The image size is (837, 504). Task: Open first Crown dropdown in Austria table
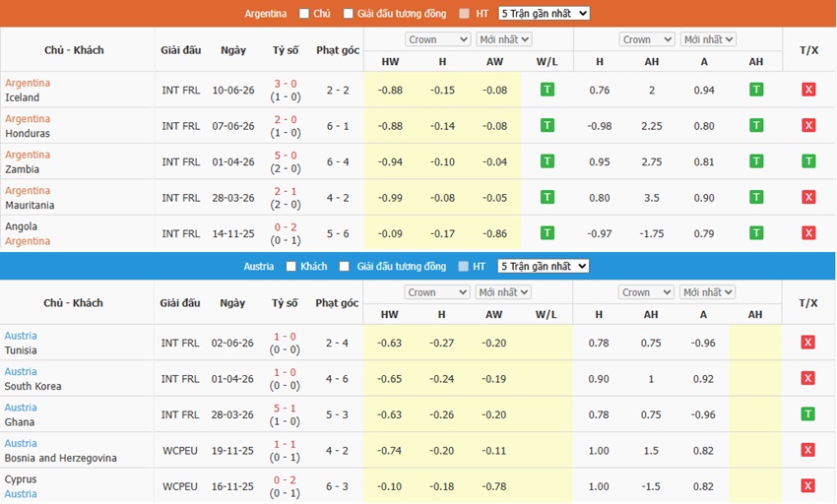tap(436, 292)
